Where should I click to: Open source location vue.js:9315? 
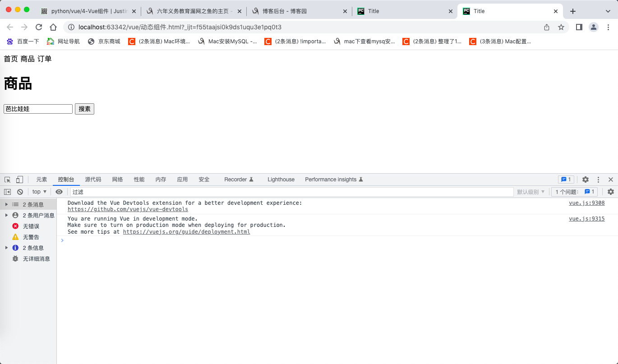(x=586, y=219)
